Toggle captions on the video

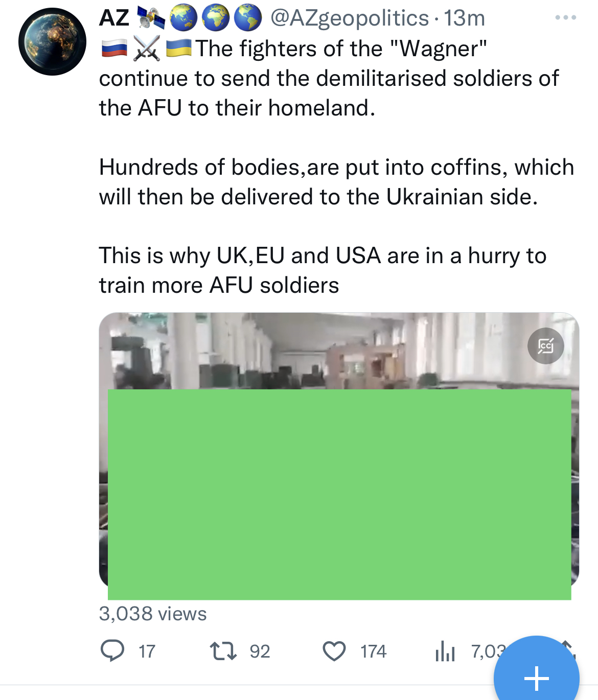(x=545, y=346)
